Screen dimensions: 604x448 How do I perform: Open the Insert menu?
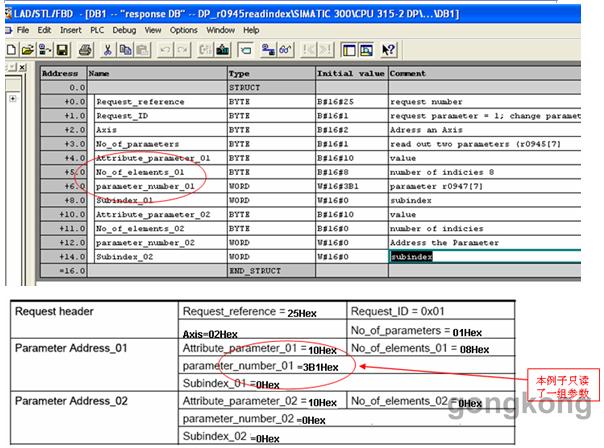coord(70,30)
